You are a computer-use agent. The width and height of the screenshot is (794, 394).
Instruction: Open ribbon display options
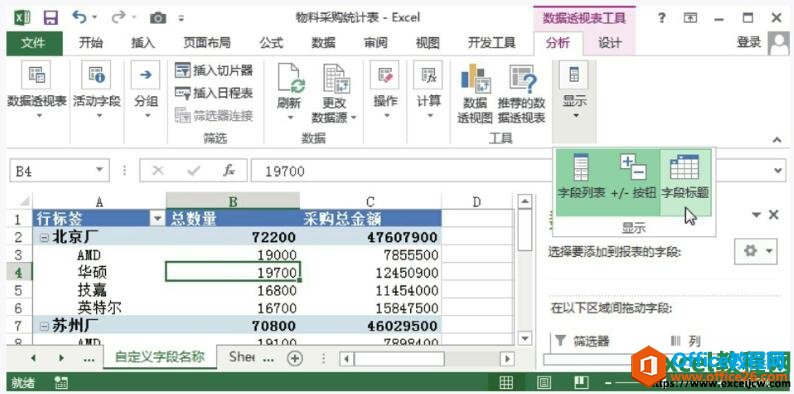(x=690, y=18)
